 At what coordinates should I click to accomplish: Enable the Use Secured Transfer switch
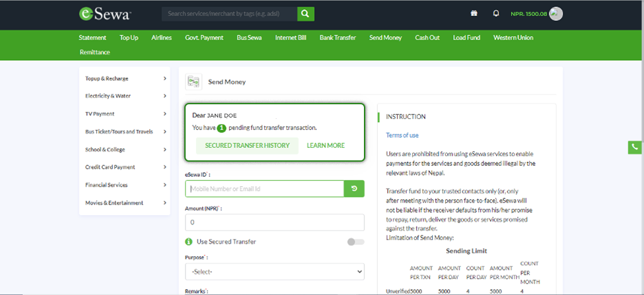click(355, 242)
